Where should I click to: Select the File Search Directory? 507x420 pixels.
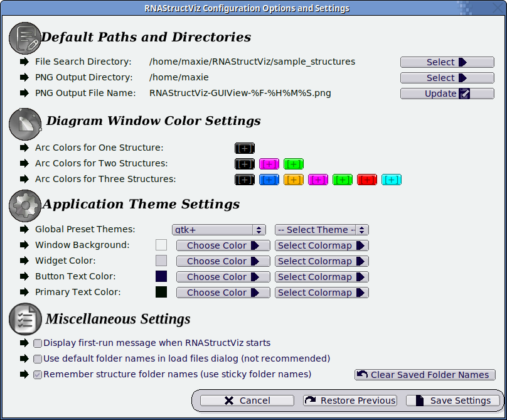tap(447, 62)
